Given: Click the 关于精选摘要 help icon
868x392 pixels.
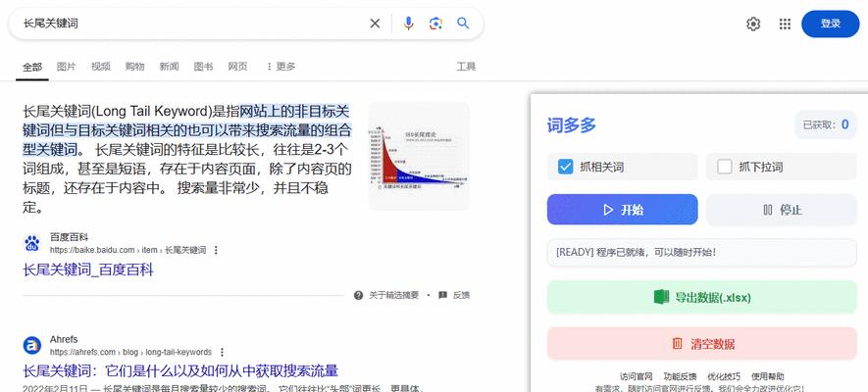Looking at the screenshot, I should pyautogui.click(x=358, y=295).
